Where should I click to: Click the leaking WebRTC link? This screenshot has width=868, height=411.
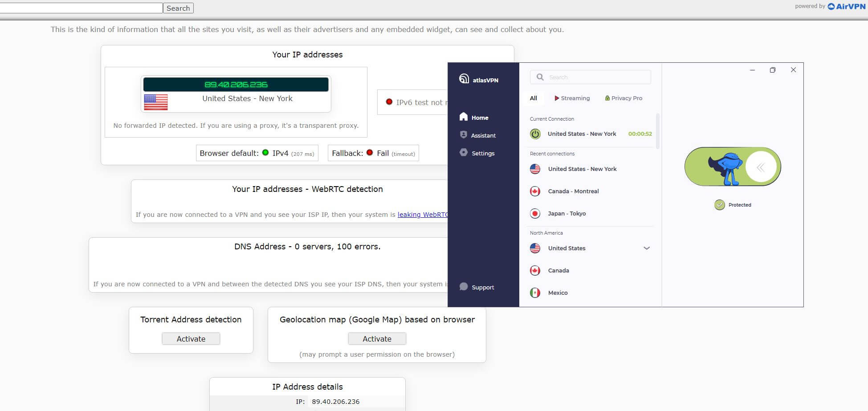pos(422,214)
